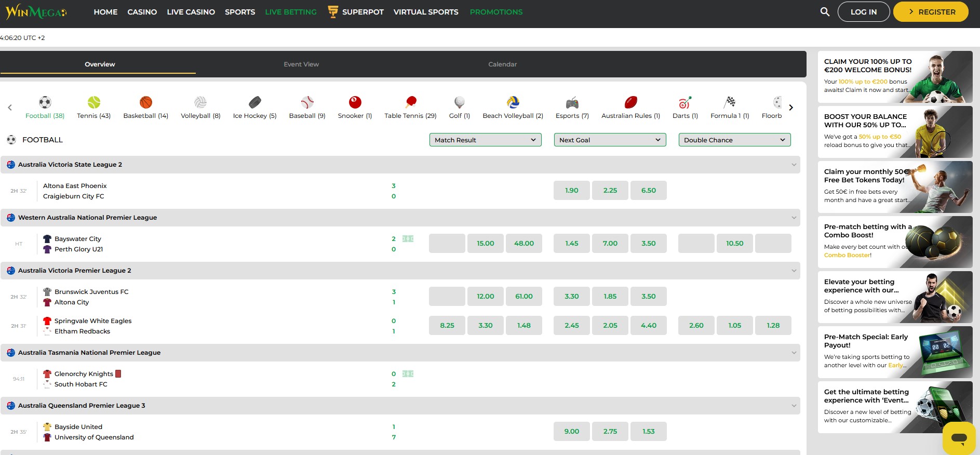Collapse Australia Tasmania National Premier League section
The width and height of the screenshot is (980, 455).
click(794, 353)
